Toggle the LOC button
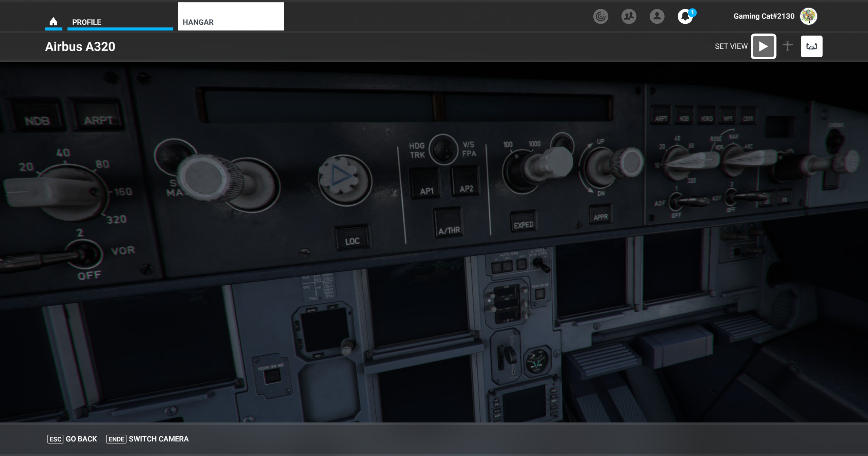The width and height of the screenshot is (868, 456). tap(352, 237)
